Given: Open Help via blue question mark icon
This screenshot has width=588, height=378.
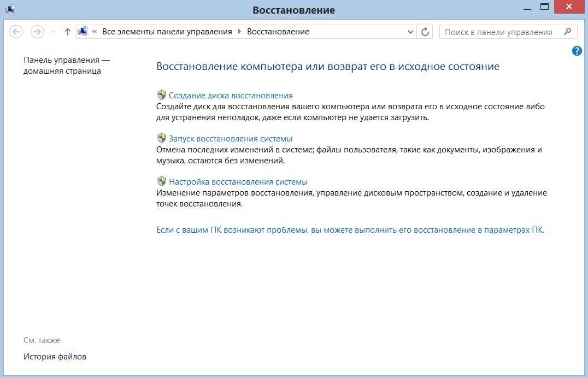Looking at the screenshot, I should coord(577,51).
